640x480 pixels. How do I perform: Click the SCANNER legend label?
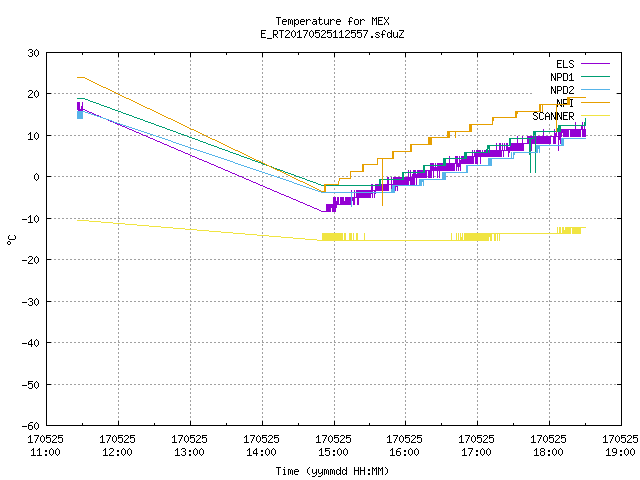coord(553,116)
